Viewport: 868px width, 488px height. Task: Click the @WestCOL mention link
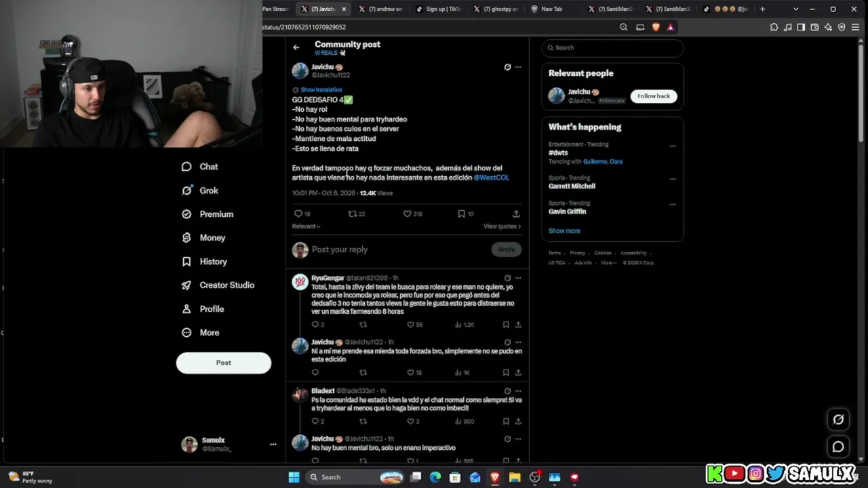[492, 178]
